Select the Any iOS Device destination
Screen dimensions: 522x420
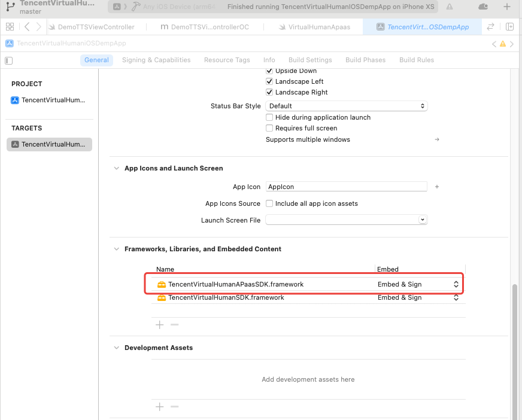[179, 7]
